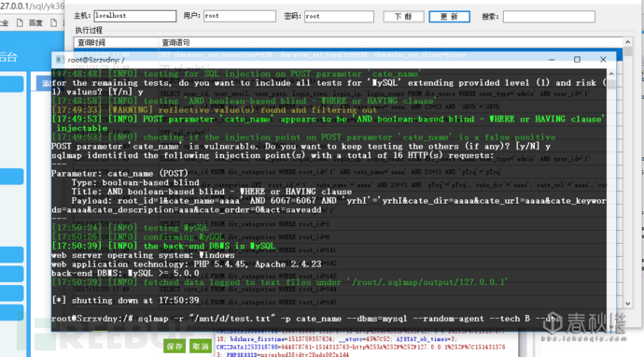The height and width of the screenshot is (357, 644).
Task: Close the root@Szrzvdny terminal window
Action: pyautogui.click(x=603, y=60)
